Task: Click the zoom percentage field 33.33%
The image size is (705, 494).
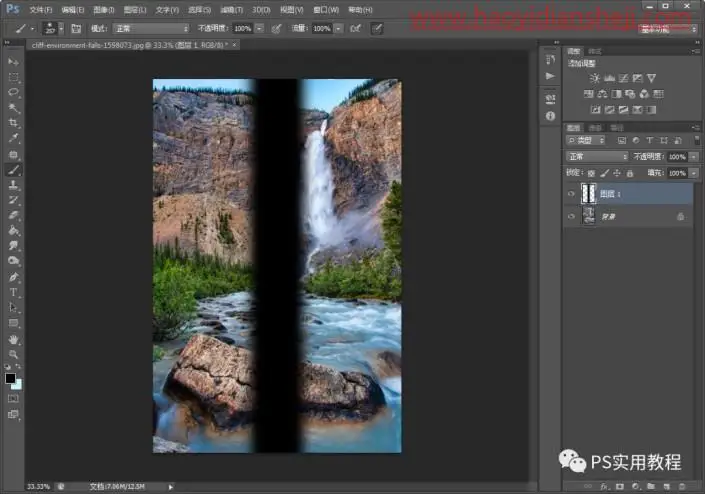Action: click(x=38, y=486)
